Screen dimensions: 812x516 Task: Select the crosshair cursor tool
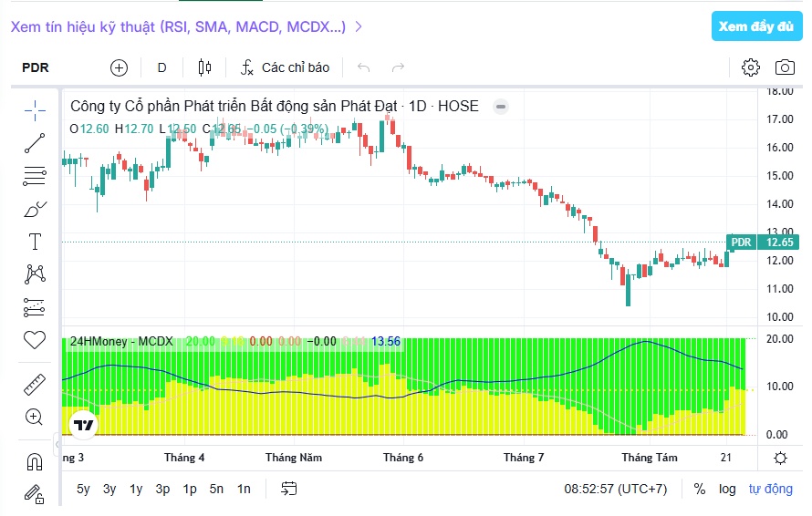[x=35, y=110]
